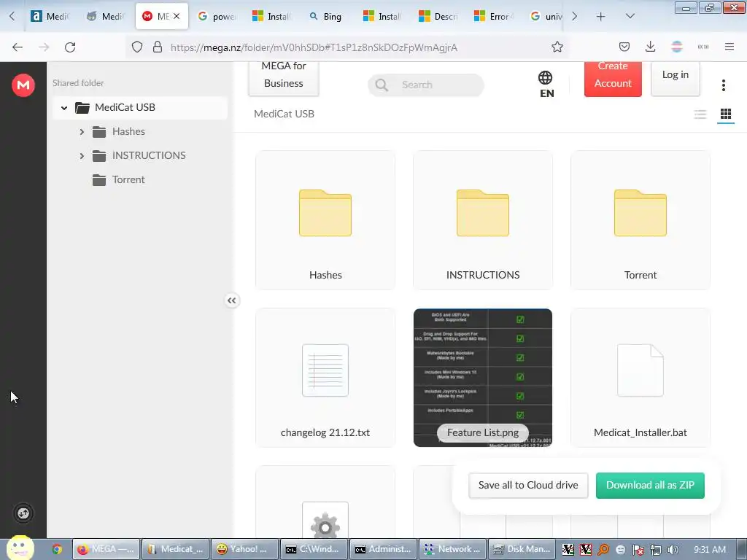
Task: Bookmark this page with star icon
Action: click(x=557, y=47)
